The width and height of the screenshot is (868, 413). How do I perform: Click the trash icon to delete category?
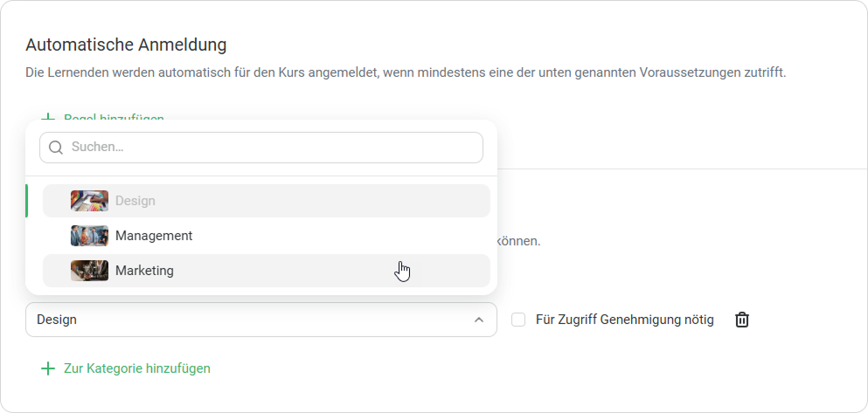(x=741, y=320)
